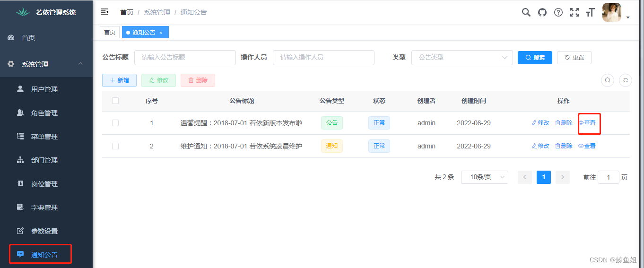Click the sidebar collapse hamburger icon
644x268 pixels.
tap(104, 12)
